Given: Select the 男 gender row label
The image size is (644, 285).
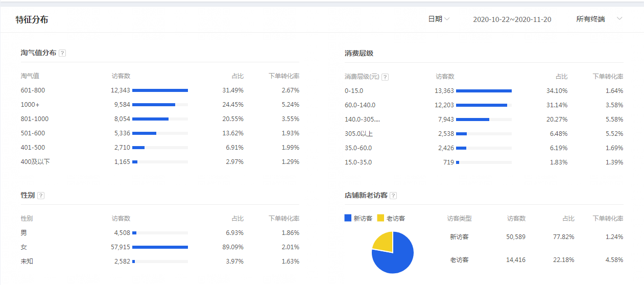Looking at the screenshot, I should coord(23,233).
